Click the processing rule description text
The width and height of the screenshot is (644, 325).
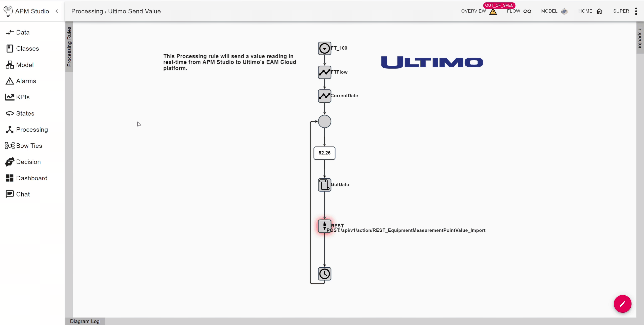pos(230,62)
